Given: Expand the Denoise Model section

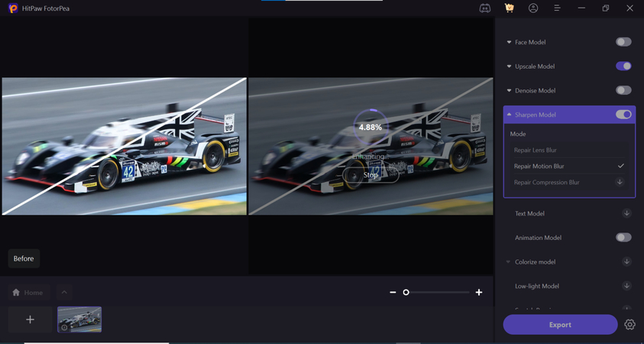Looking at the screenshot, I should pos(510,91).
